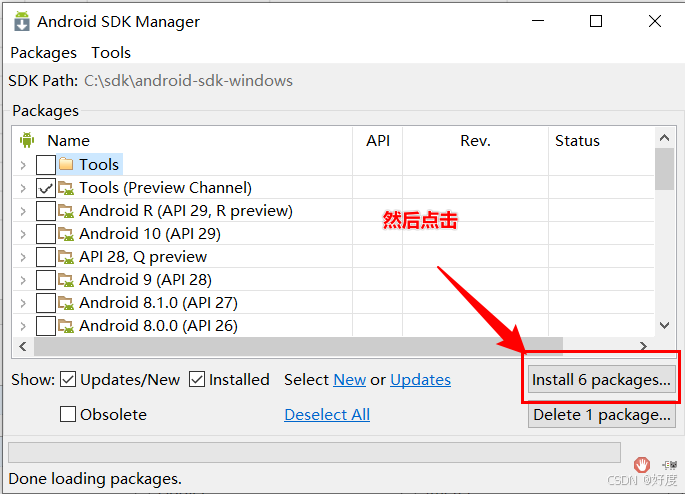Viewport: 685px width, 494px height.
Task: Select the Tools (Preview Channel) row text
Action: point(166,188)
